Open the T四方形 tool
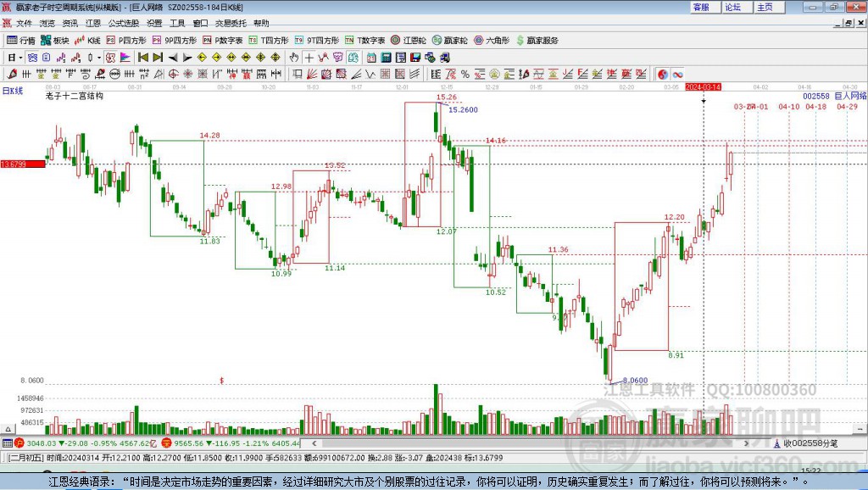The height and width of the screenshot is (490, 868). [269, 41]
